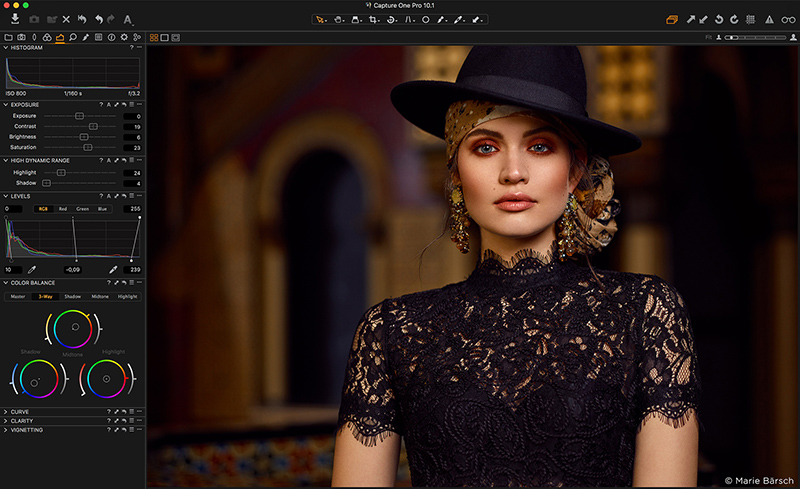Click Auto adjust 'A' in Exposure panel
This screenshot has width=800, height=489.
(x=109, y=104)
